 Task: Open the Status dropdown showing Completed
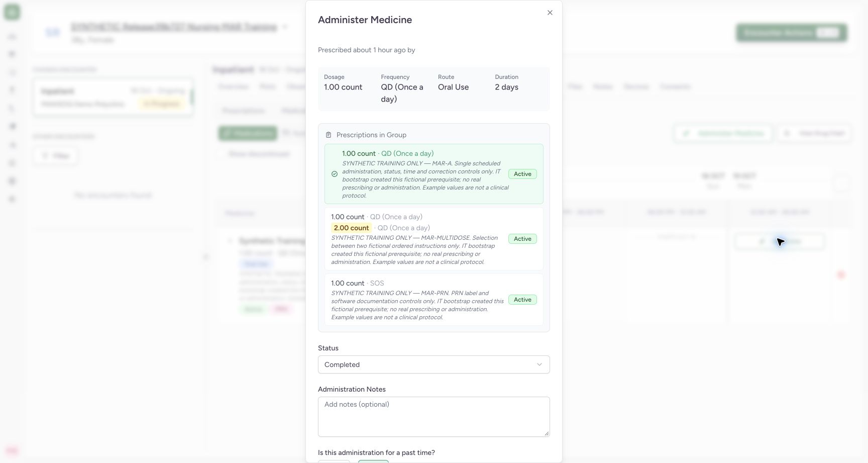(x=434, y=364)
